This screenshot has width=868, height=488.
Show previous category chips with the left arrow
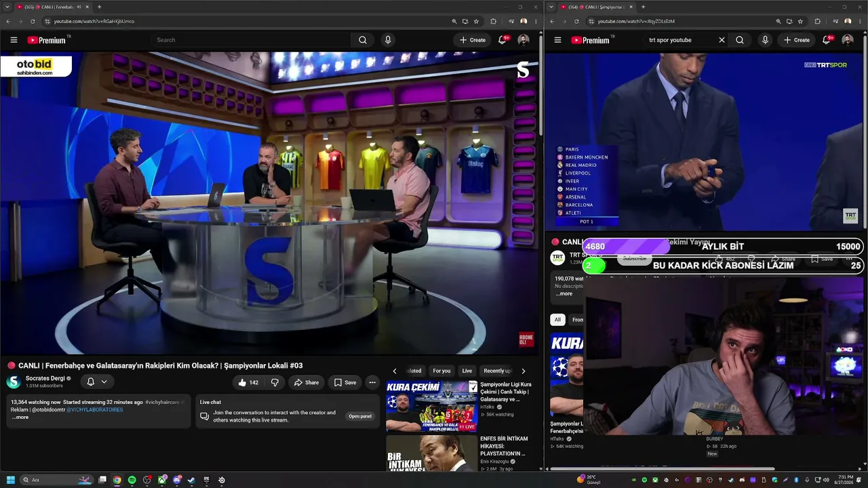coord(395,371)
